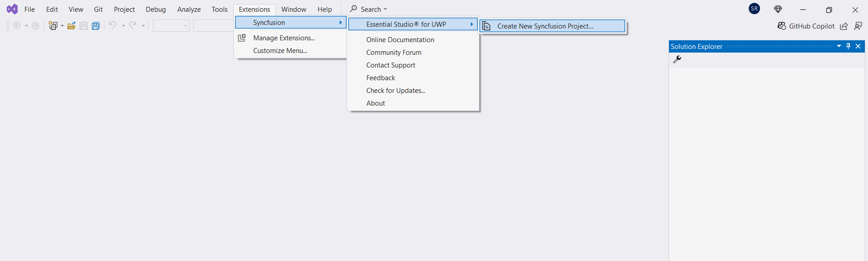
Task: Click the Send Feedback person icon
Action: coord(858,26)
